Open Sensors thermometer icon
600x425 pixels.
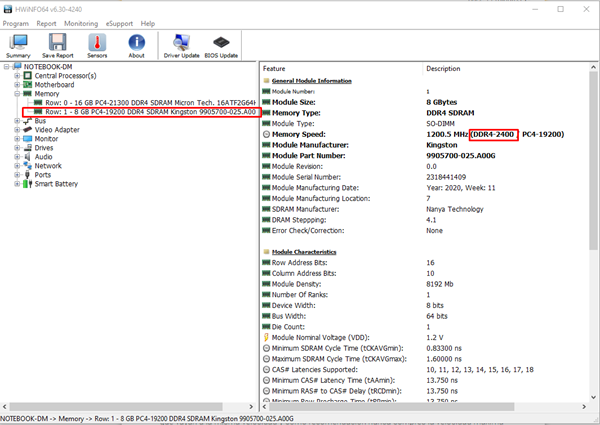(98, 45)
